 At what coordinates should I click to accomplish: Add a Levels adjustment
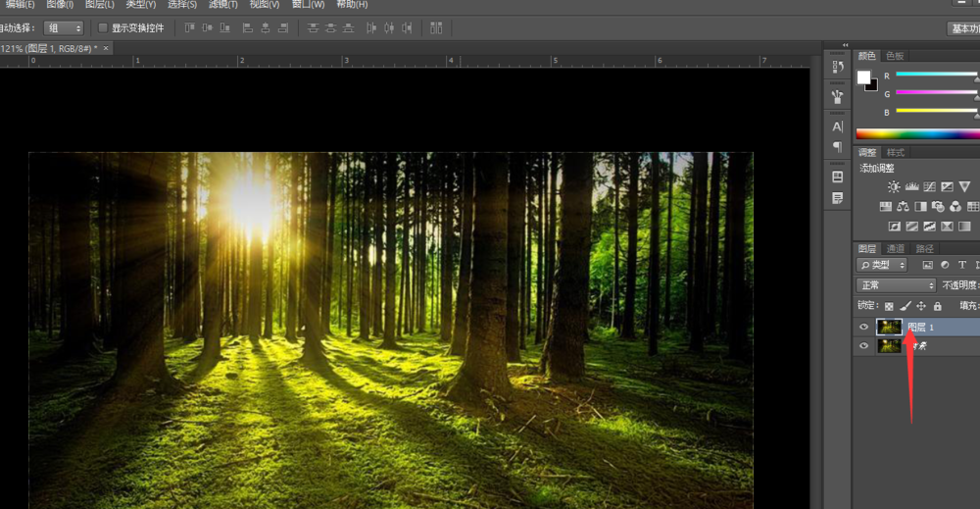911,186
